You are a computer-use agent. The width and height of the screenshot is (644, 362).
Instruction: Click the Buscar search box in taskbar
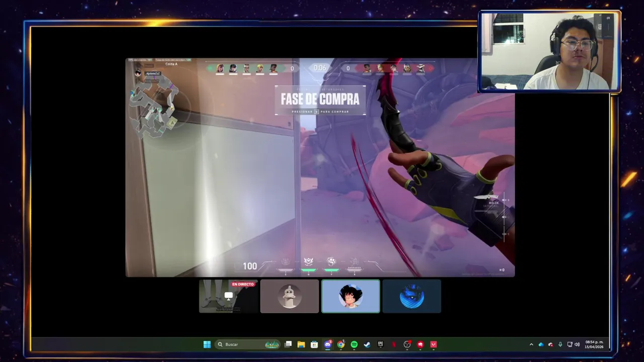[248, 344]
